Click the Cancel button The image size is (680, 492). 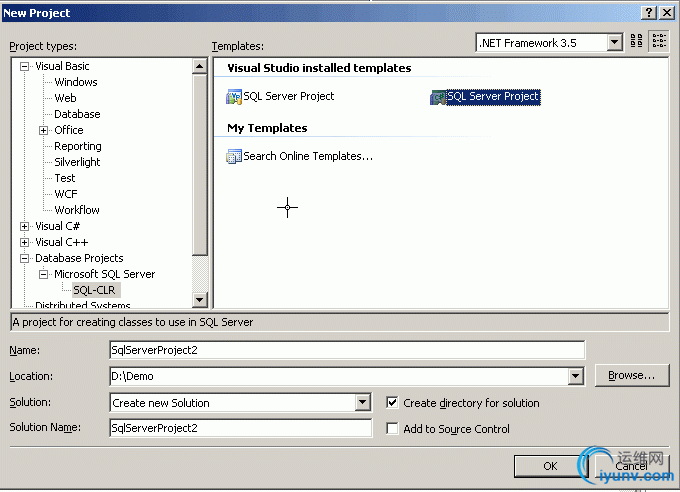631,466
